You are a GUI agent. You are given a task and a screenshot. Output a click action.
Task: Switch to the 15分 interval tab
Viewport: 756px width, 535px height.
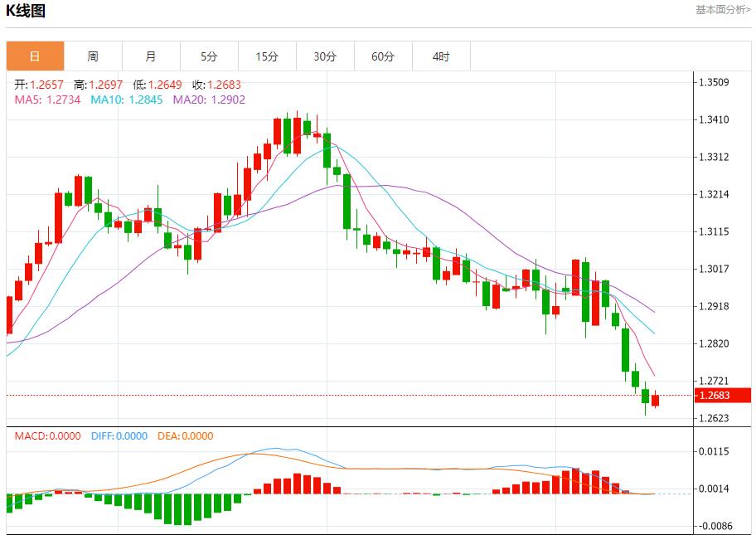267,56
